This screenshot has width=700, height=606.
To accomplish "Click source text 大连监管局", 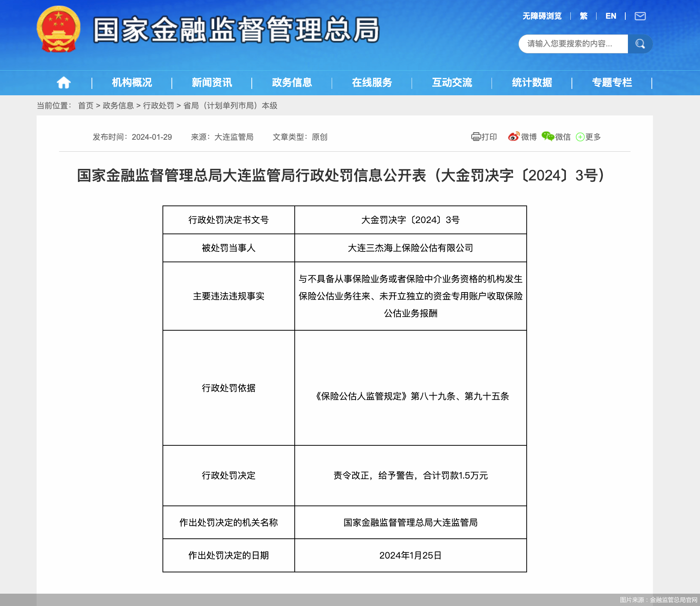I will 234,137.
